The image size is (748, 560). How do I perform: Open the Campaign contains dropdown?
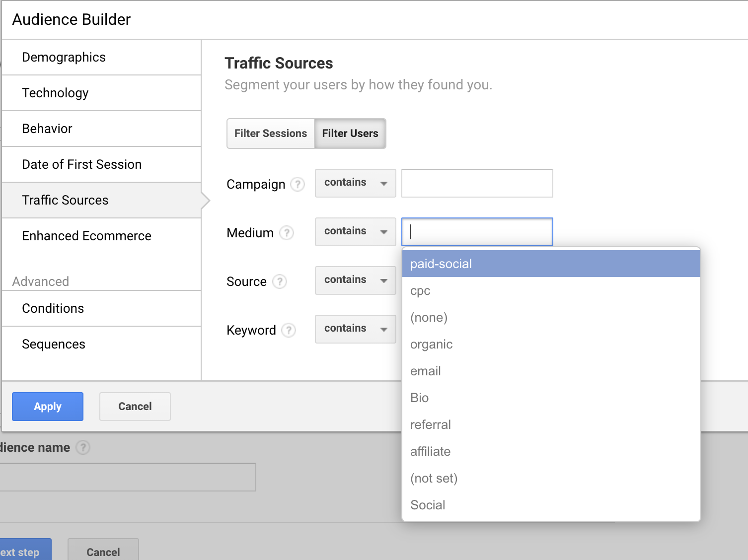(355, 183)
